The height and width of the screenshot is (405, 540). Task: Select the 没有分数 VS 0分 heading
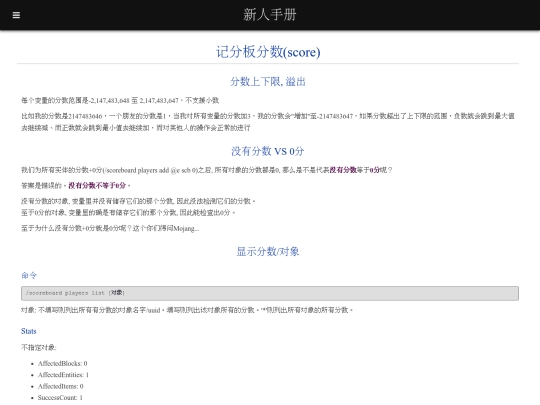pos(268,151)
